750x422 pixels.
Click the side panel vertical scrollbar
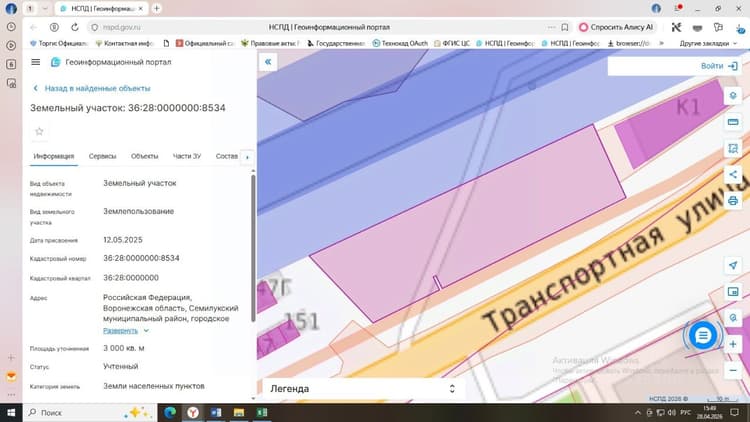[x=253, y=248]
